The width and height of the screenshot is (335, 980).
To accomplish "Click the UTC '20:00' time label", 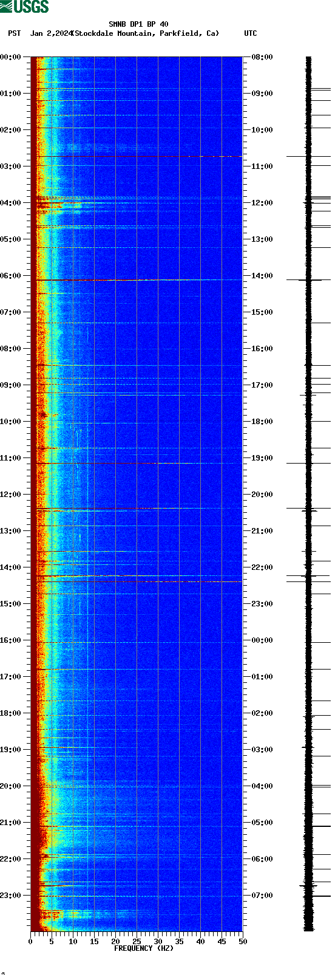I will pyautogui.click(x=262, y=495).
